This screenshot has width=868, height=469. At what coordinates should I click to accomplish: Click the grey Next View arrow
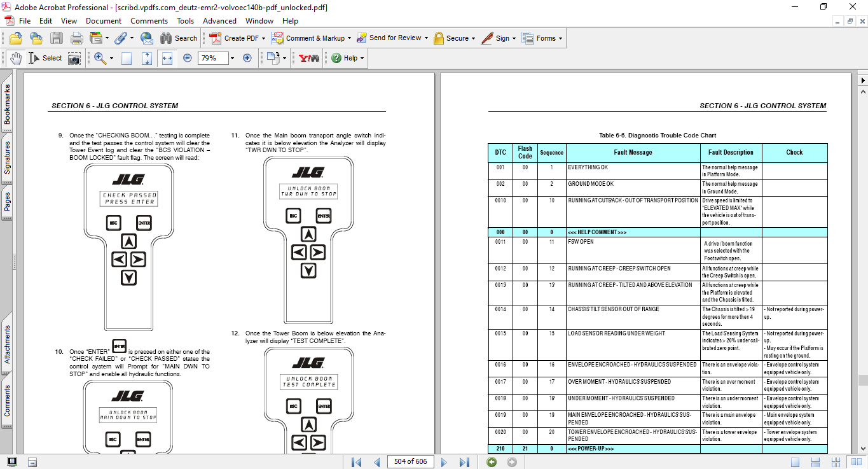click(x=512, y=462)
